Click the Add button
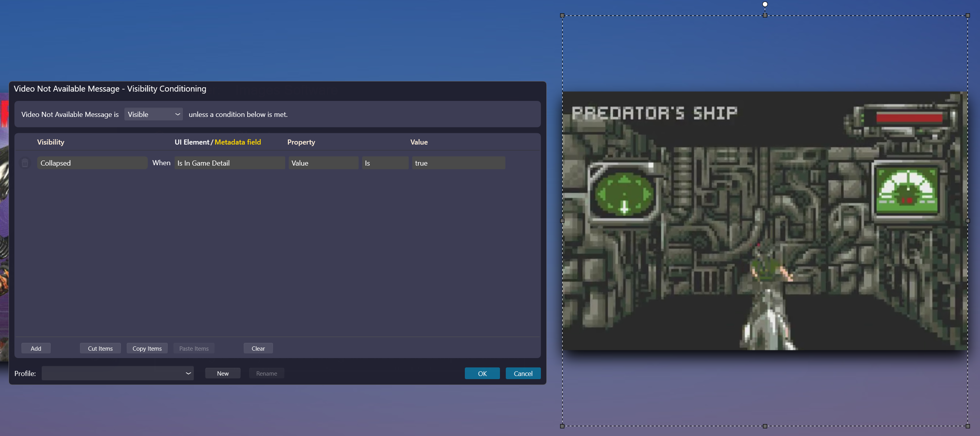980x436 pixels. (36, 348)
